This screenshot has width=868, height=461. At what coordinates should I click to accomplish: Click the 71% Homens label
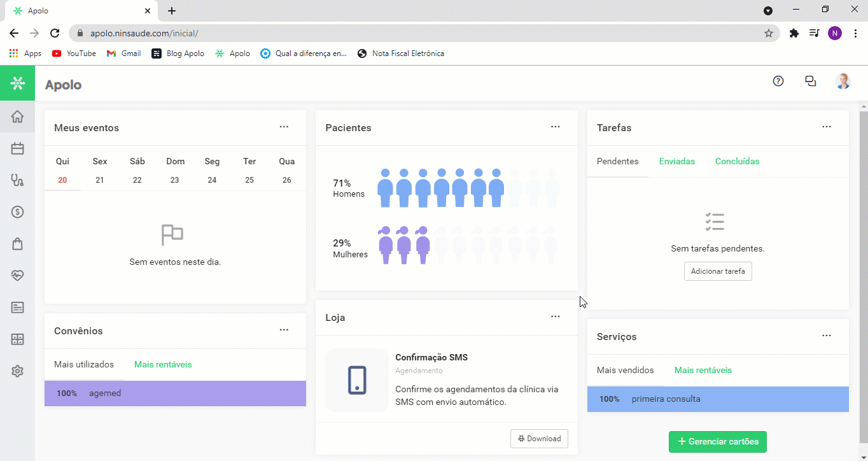(349, 188)
